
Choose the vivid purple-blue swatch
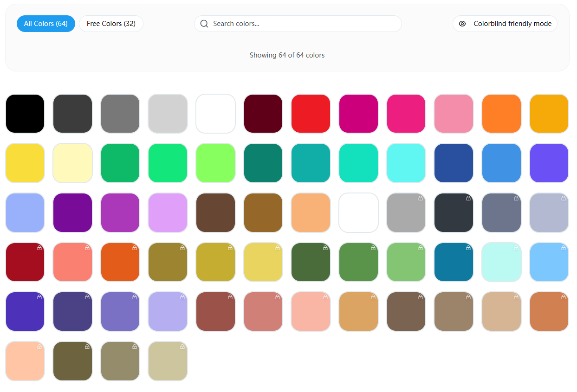[x=549, y=163]
